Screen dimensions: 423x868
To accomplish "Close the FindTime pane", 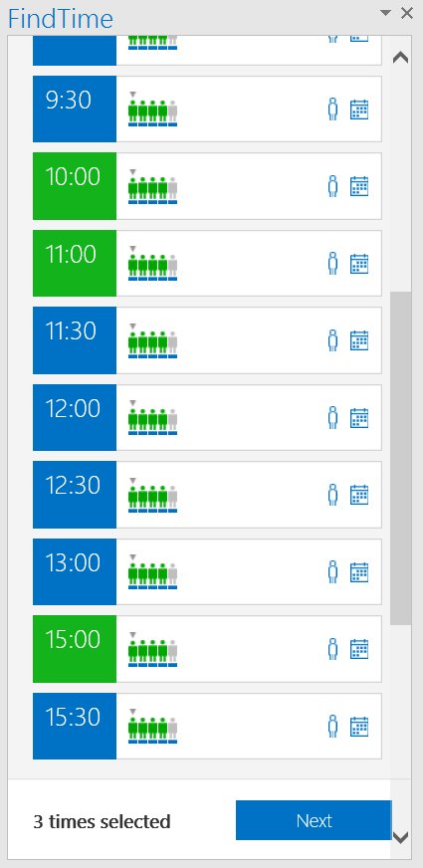I will 407,13.
